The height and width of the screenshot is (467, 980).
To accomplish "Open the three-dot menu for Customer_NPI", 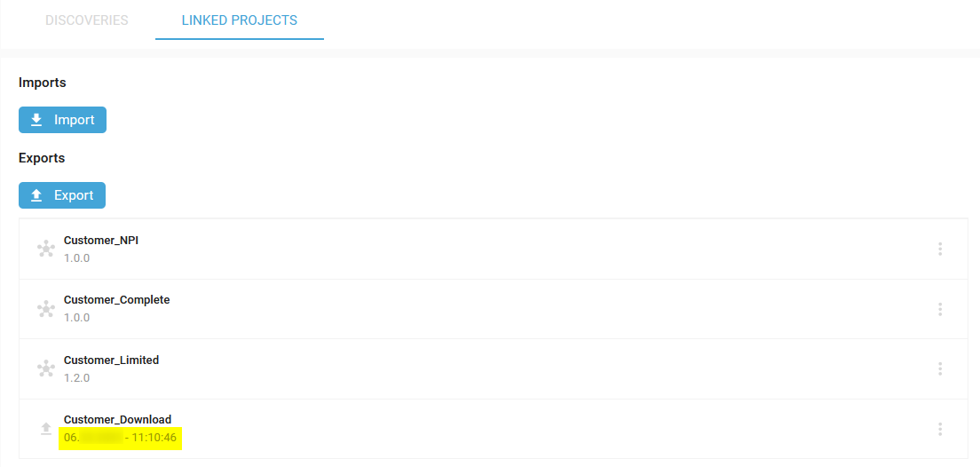I will (x=939, y=249).
